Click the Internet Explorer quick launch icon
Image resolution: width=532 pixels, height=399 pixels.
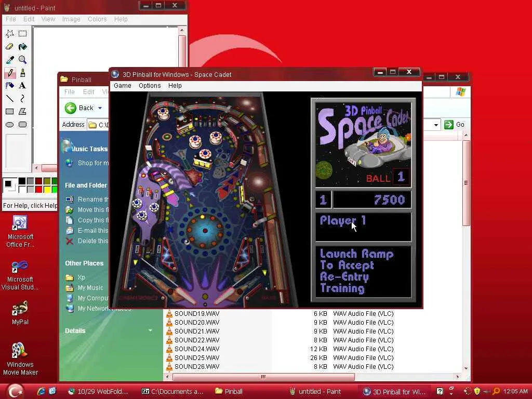point(41,391)
